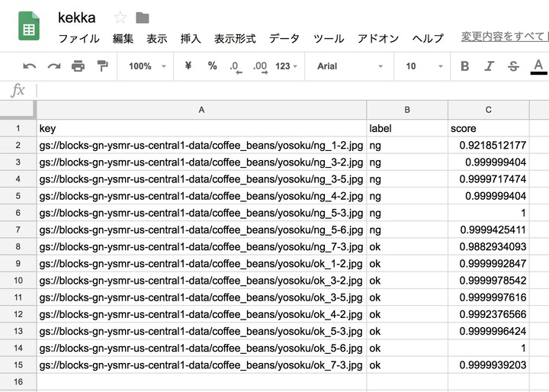
Task: Open the Arial font dropdown
Action: [x=347, y=66]
